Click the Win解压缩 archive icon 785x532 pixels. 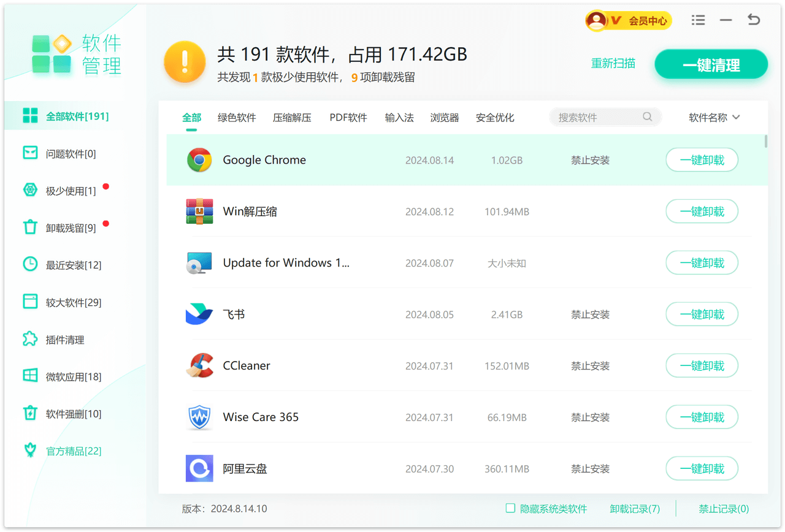pyautogui.click(x=199, y=211)
